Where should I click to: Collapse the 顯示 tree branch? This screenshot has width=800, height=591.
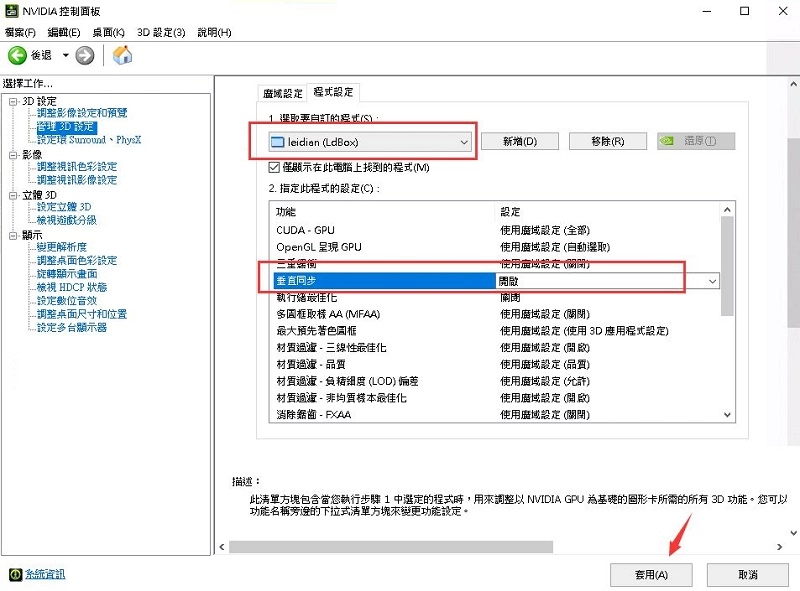point(13,233)
